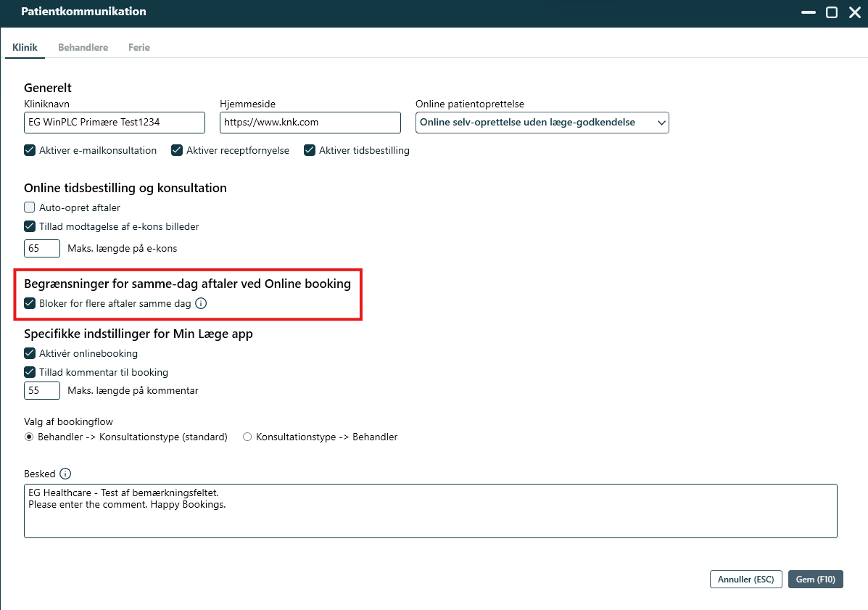
Task: Click the info icon next to Besked
Action: 65,474
